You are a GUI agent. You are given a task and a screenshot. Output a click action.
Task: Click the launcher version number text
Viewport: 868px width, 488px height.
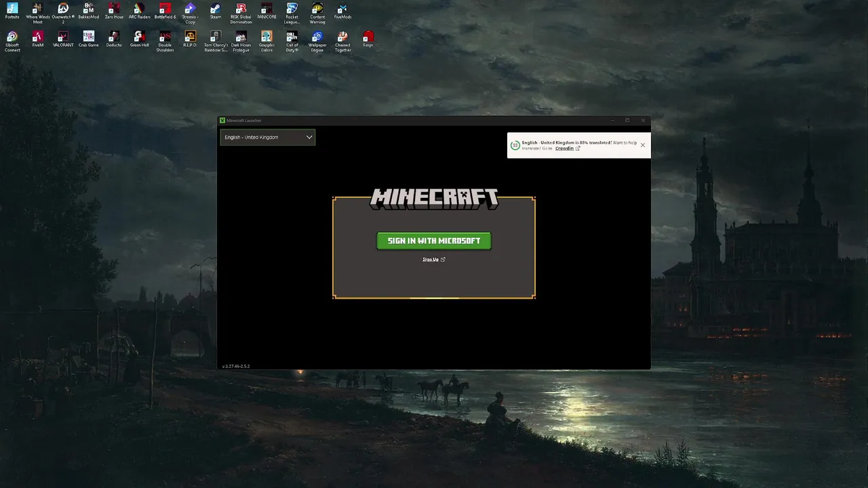click(236, 366)
